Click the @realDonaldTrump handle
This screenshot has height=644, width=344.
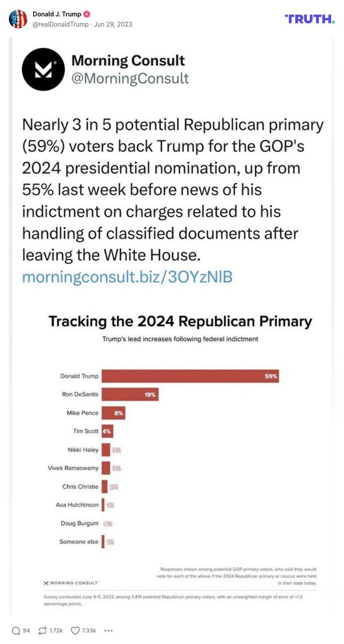coord(60,24)
